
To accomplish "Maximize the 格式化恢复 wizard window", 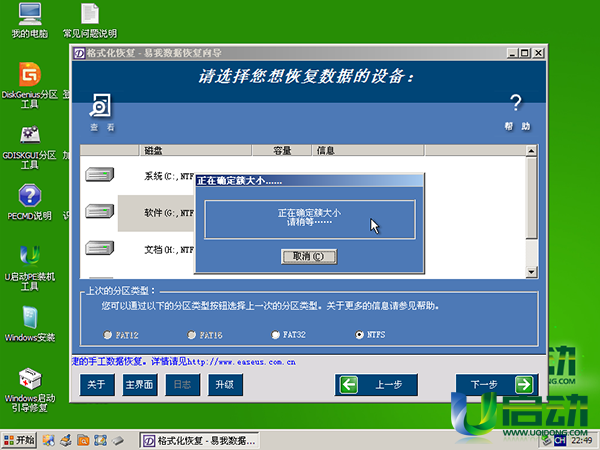I will [525, 53].
